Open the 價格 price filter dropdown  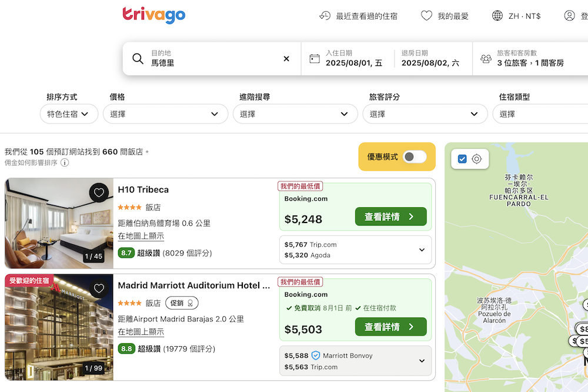pyautogui.click(x=165, y=114)
